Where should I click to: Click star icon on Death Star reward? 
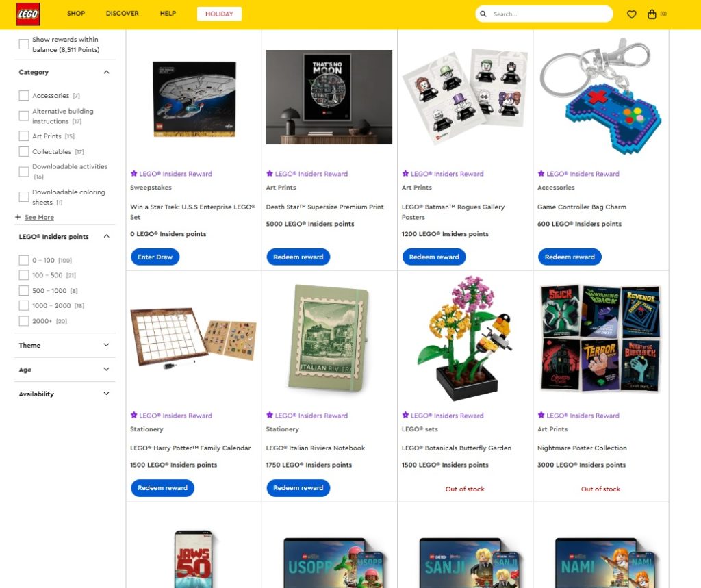coord(270,173)
